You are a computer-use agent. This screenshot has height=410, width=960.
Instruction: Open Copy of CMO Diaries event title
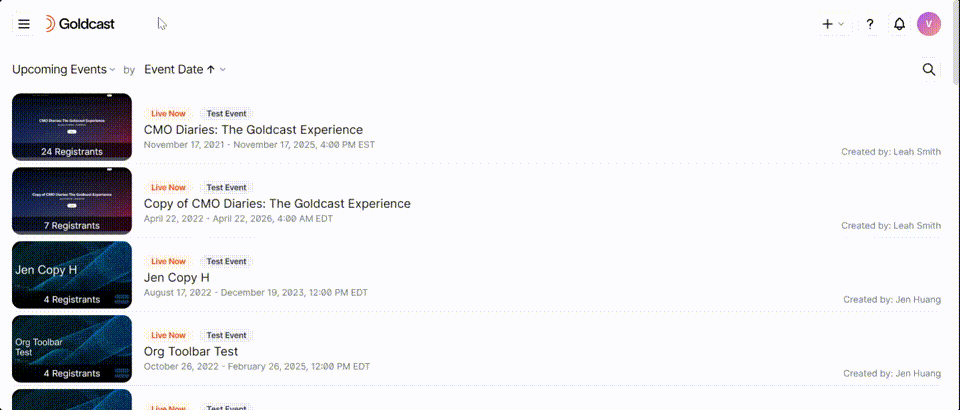point(277,203)
